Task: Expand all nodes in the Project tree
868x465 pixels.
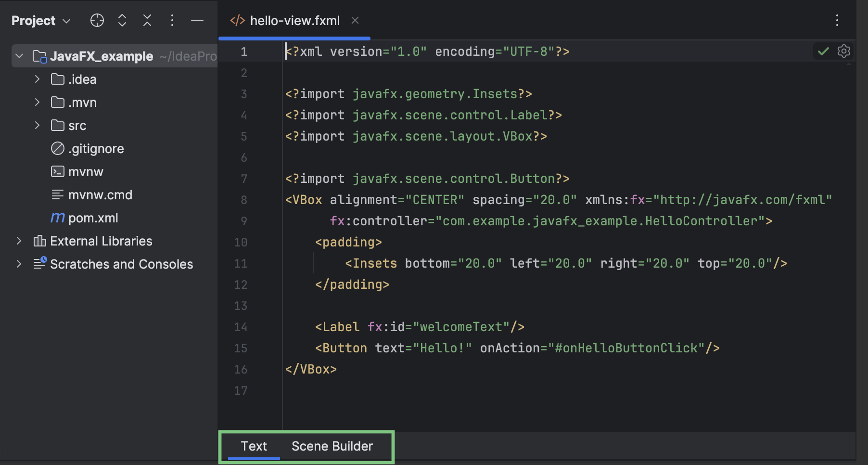Action: pyautogui.click(x=122, y=20)
